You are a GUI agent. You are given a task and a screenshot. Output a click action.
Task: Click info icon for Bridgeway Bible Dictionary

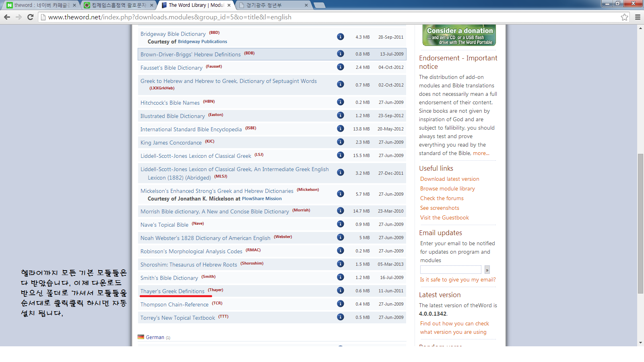341,37
